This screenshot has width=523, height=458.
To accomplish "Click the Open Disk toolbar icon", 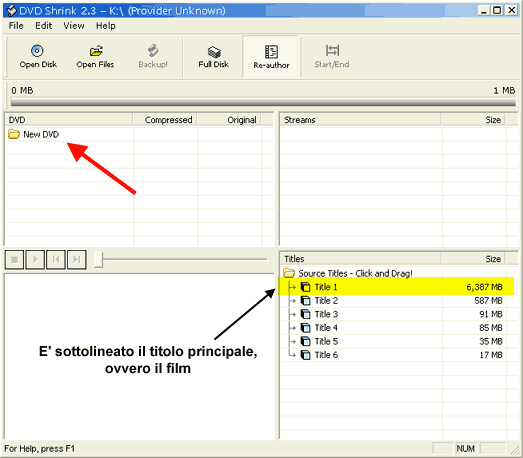I will (x=37, y=51).
